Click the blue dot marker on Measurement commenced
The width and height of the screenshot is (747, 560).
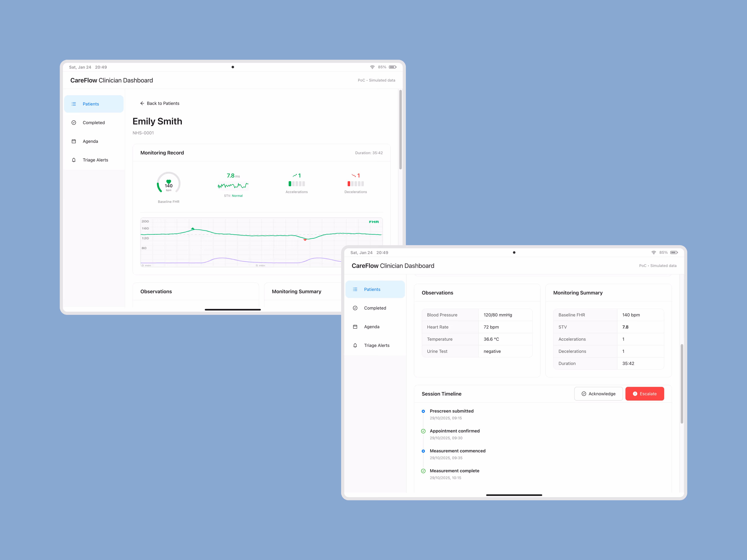423,451
